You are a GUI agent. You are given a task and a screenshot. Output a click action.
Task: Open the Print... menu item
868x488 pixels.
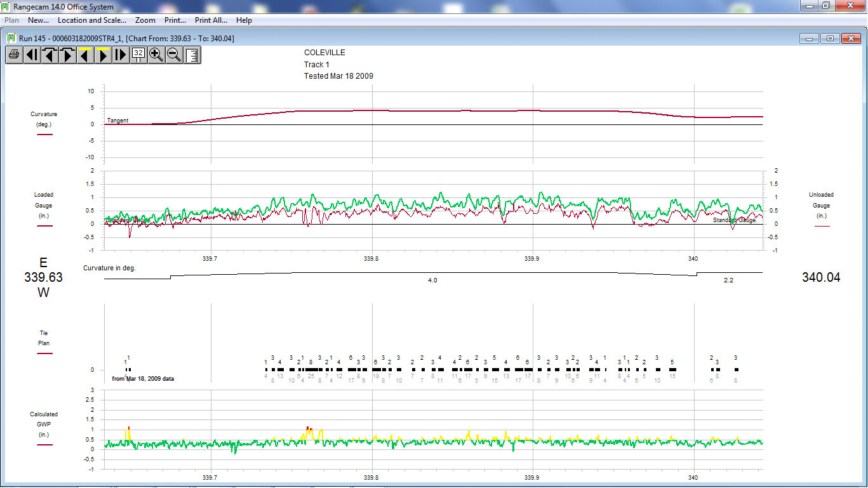(175, 20)
